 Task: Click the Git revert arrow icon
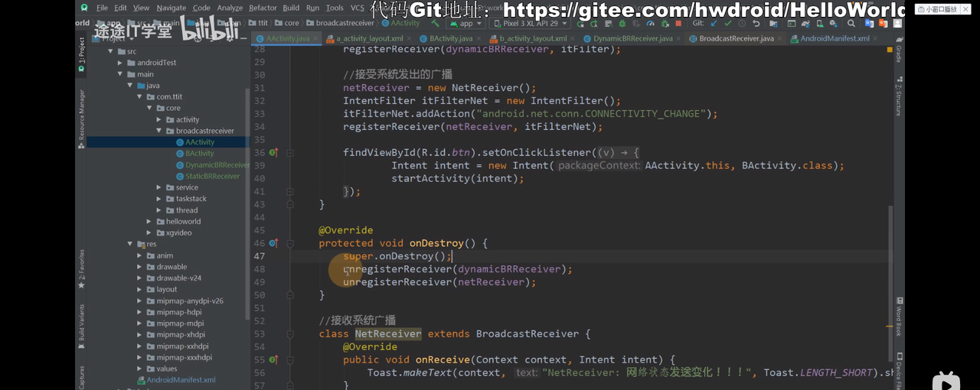coord(756,24)
